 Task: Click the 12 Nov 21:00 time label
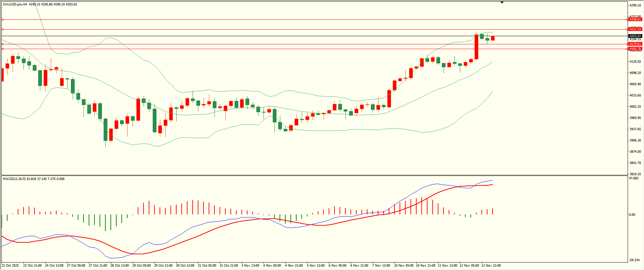click(491, 266)
